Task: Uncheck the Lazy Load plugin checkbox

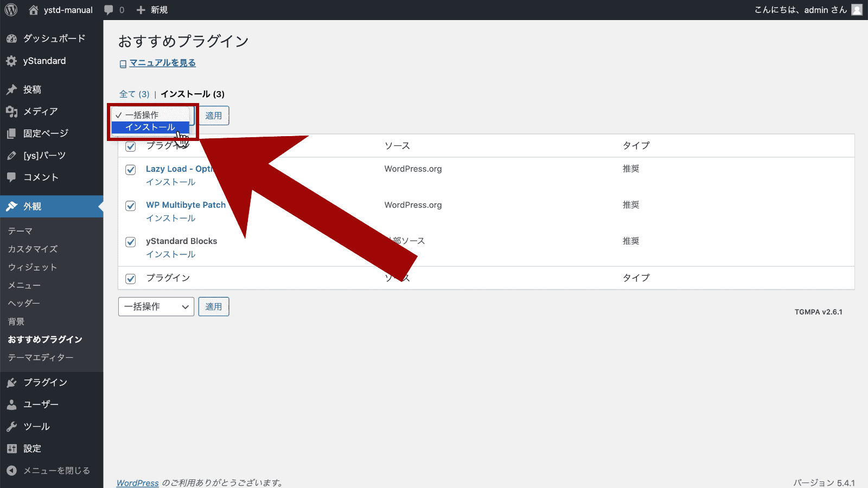Action: click(x=131, y=170)
